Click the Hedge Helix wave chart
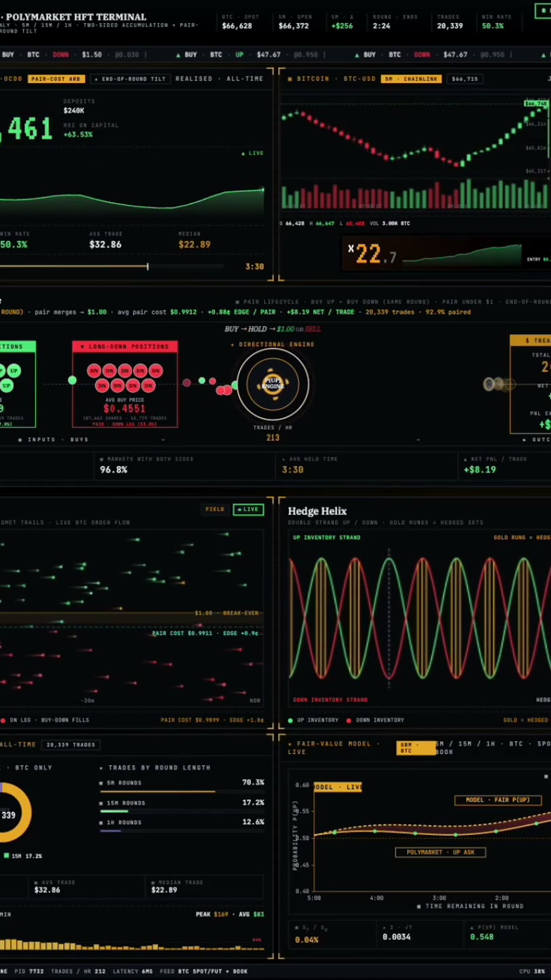 pyautogui.click(x=420, y=618)
